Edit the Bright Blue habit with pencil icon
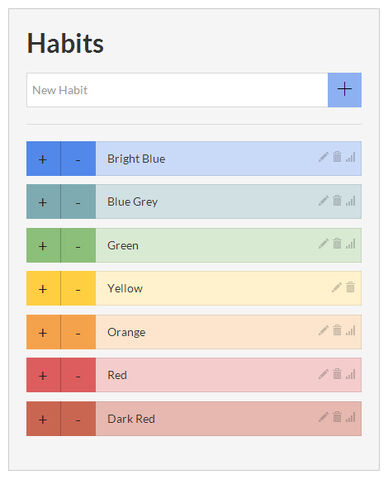Image resolution: width=388 pixels, height=479 pixels. [x=323, y=157]
